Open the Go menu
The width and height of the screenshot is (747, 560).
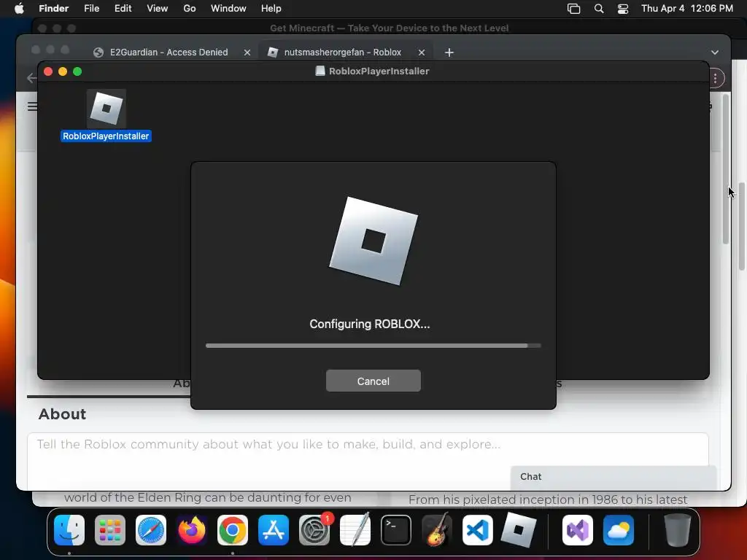click(x=190, y=8)
